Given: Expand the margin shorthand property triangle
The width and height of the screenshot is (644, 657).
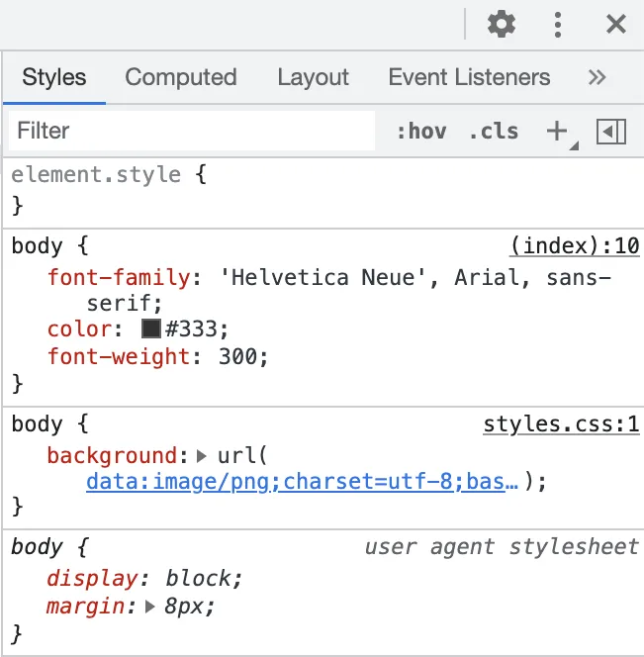Looking at the screenshot, I should click(x=149, y=607).
